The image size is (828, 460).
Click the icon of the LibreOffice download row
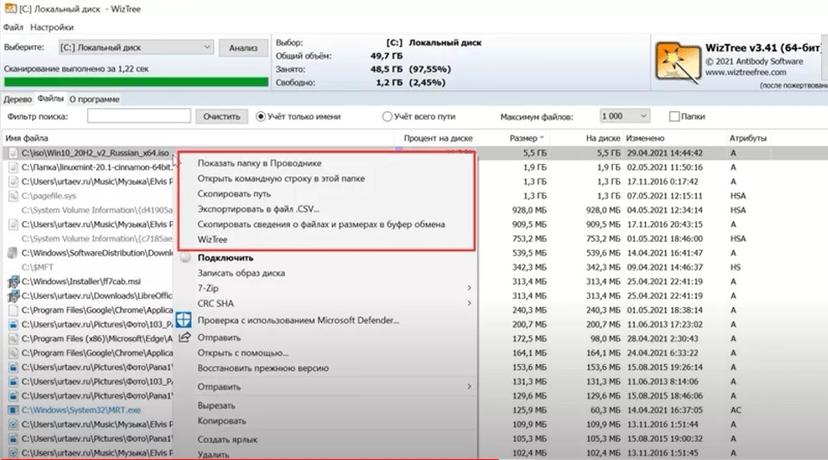click(13, 296)
